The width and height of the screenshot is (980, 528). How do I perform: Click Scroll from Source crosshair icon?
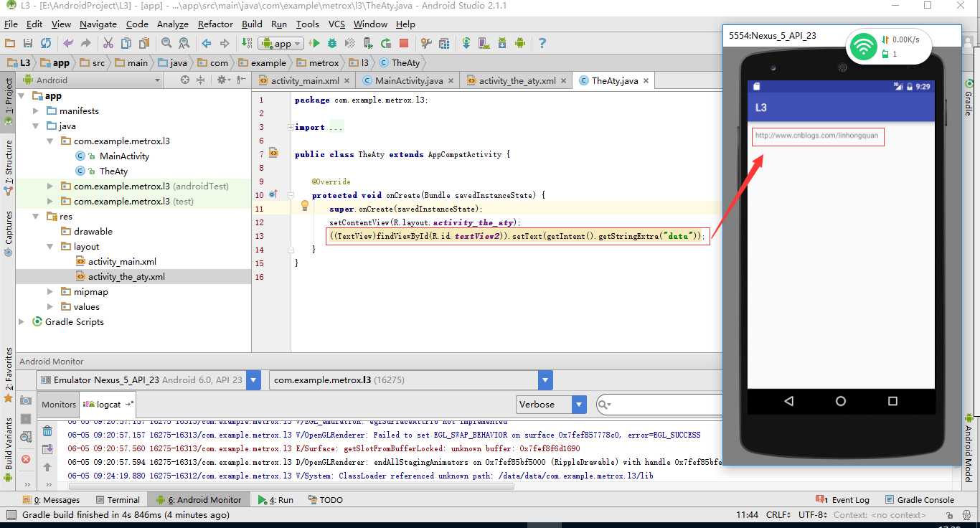coord(185,80)
